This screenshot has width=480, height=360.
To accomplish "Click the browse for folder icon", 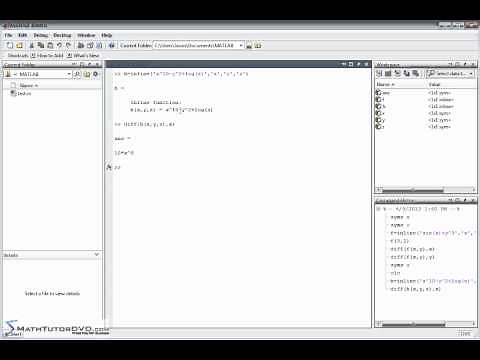I will coord(249,46).
